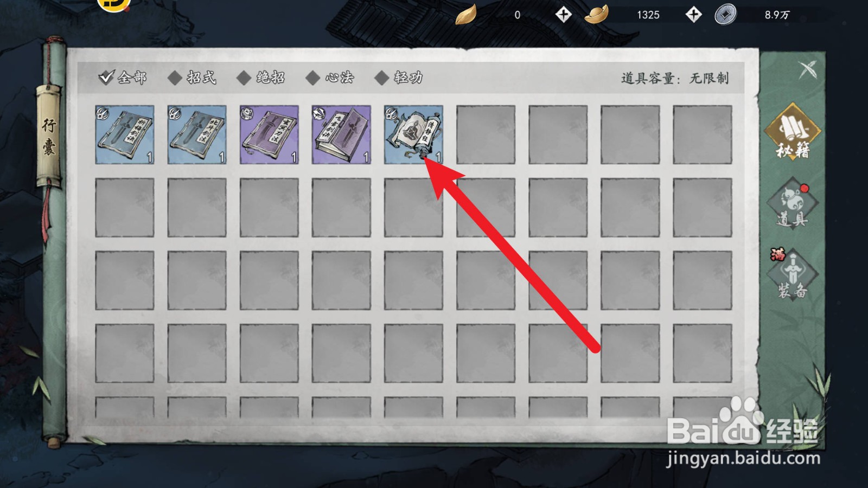Select the purple 玄冥刀法 manual
Screen dimensions: 868x488
point(269,134)
